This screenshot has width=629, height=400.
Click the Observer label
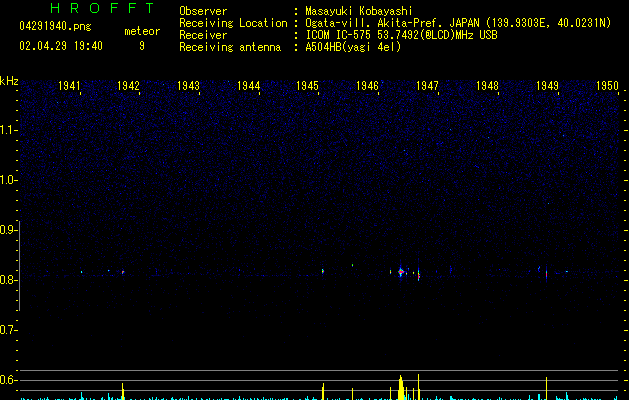203,11
